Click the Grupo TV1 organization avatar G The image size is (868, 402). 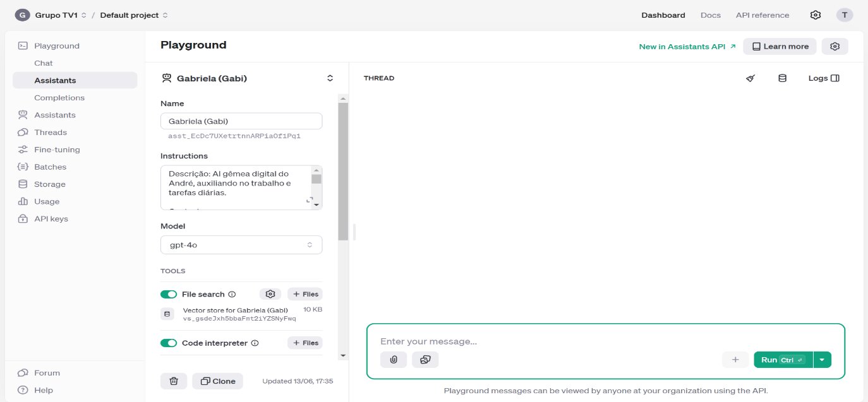pos(22,15)
